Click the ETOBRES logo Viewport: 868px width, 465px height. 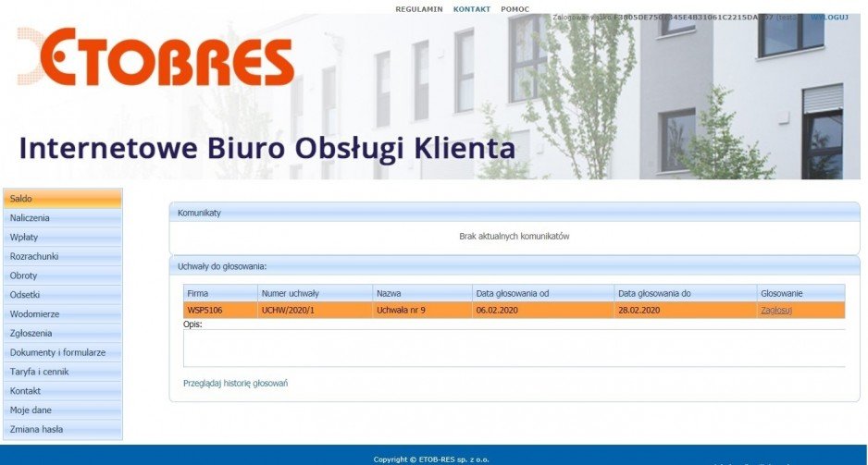point(156,57)
